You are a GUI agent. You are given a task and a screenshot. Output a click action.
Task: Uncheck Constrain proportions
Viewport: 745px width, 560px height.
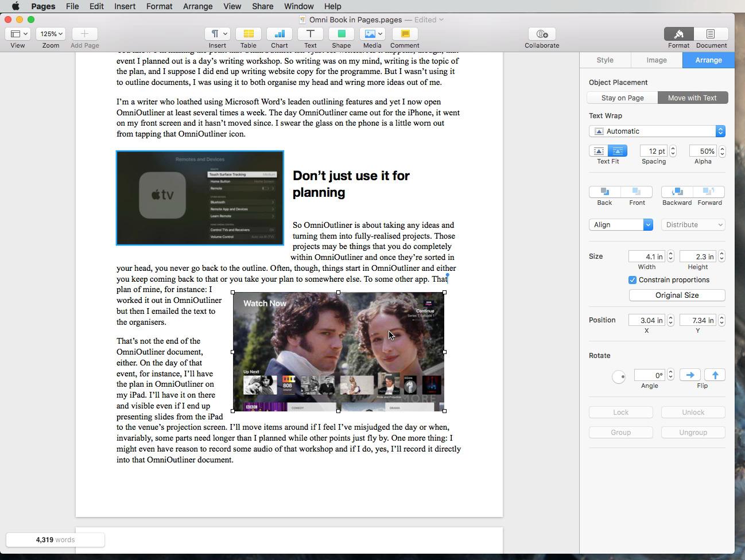click(633, 280)
